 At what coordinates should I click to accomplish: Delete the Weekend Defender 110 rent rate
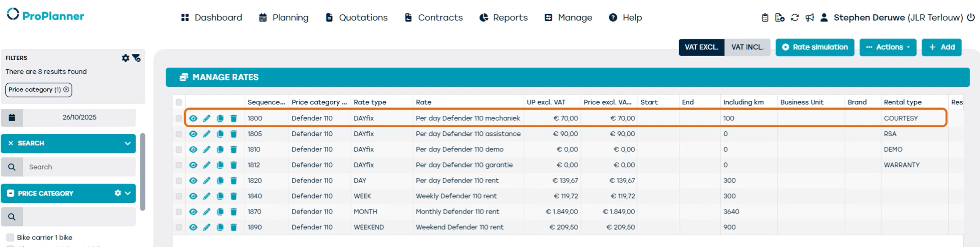[x=233, y=227]
